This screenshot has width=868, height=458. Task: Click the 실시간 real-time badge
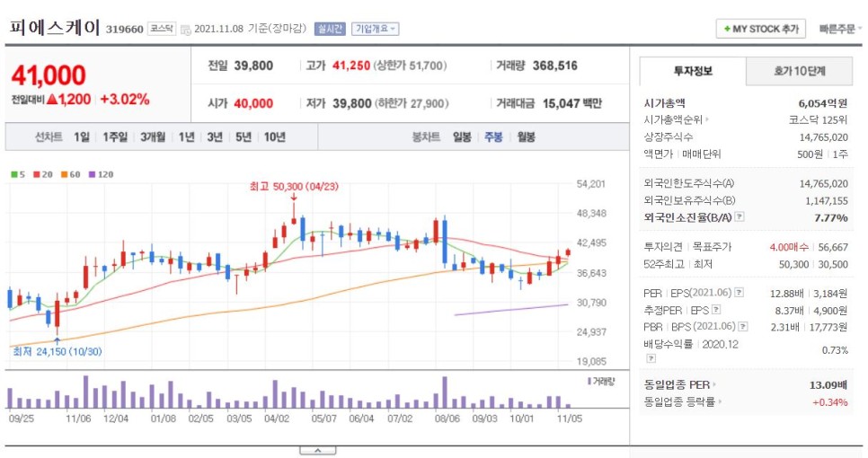[330, 29]
